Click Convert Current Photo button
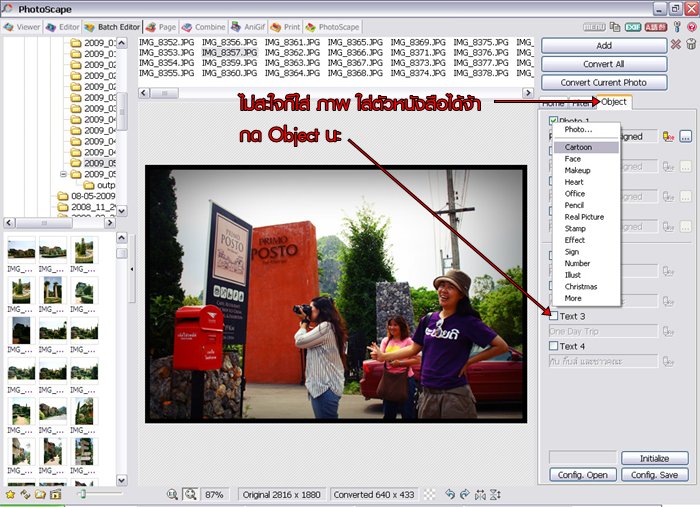 [604, 83]
